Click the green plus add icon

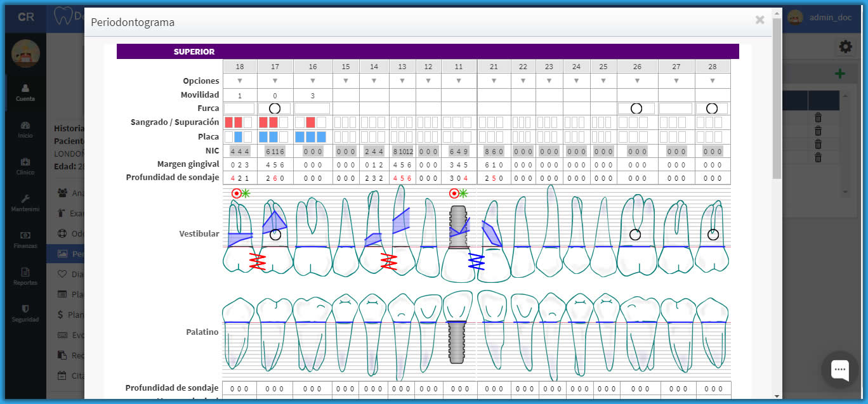click(x=840, y=74)
